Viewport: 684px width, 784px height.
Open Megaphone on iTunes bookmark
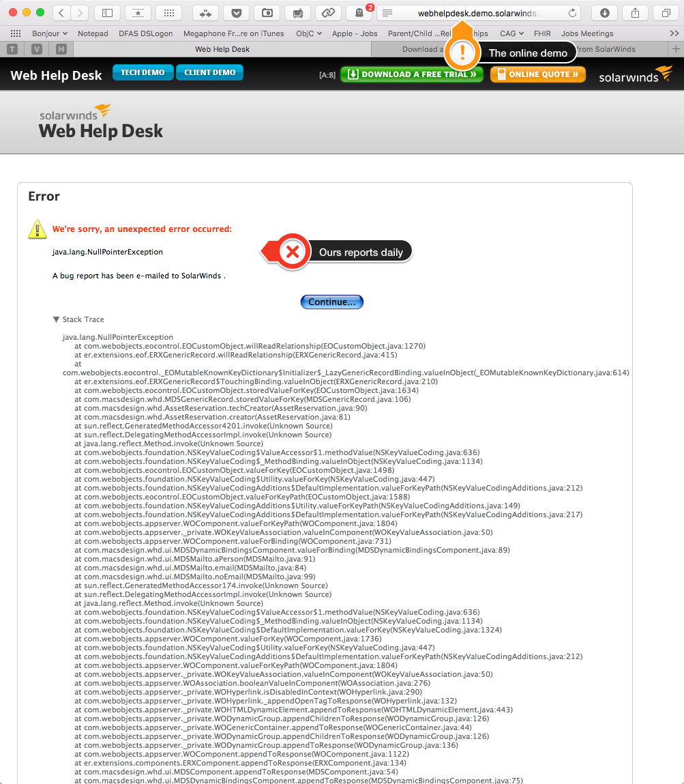[233, 33]
